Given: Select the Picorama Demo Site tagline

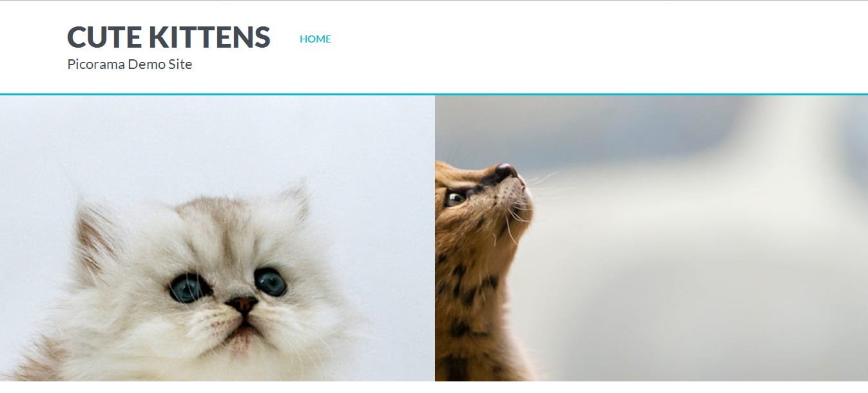Looking at the screenshot, I should point(130,64).
